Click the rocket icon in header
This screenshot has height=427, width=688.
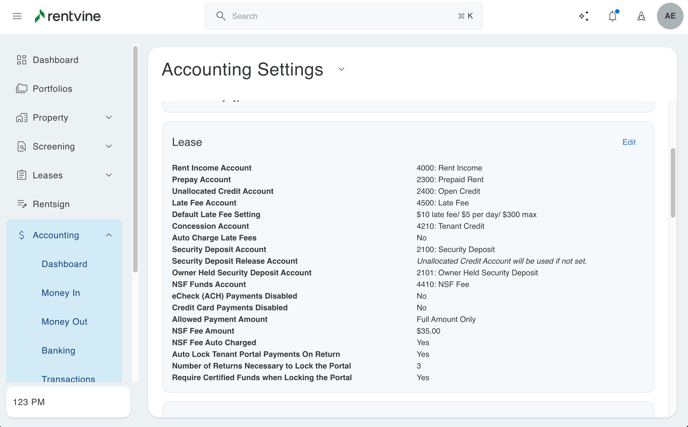[x=641, y=16]
